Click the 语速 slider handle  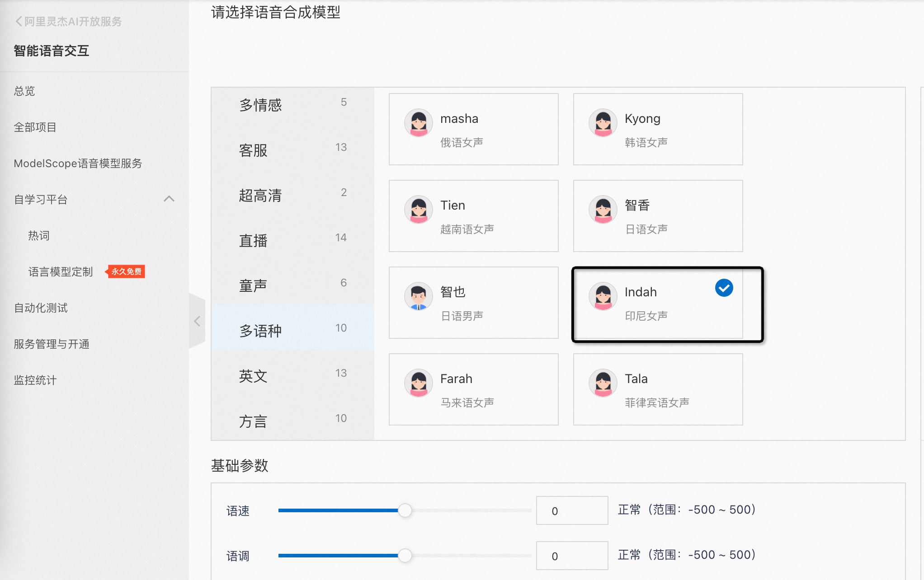(405, 510)
